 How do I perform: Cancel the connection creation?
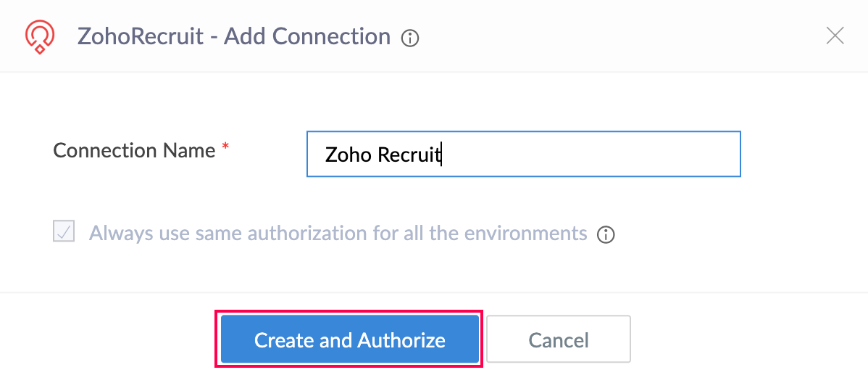click(x=558, y=339)
